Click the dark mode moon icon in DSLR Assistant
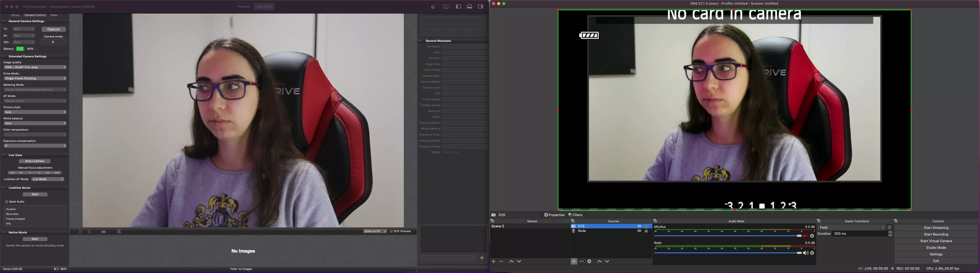 click(433, 6)
